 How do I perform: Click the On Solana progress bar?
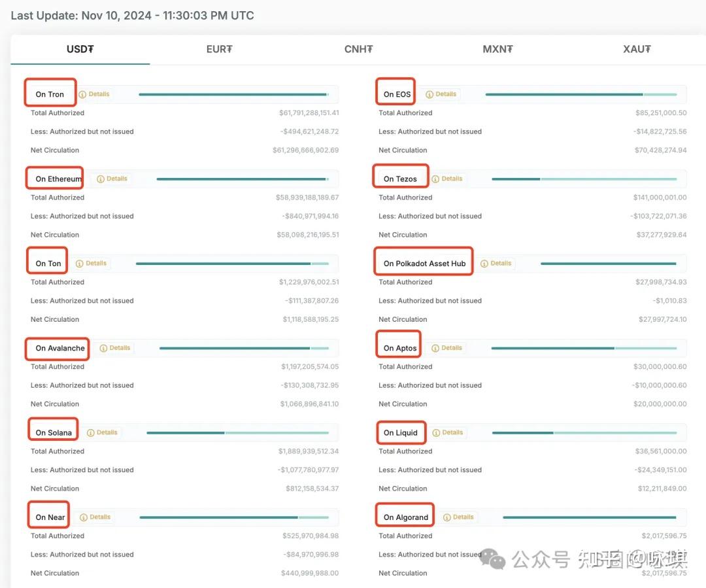pos(238,432)
